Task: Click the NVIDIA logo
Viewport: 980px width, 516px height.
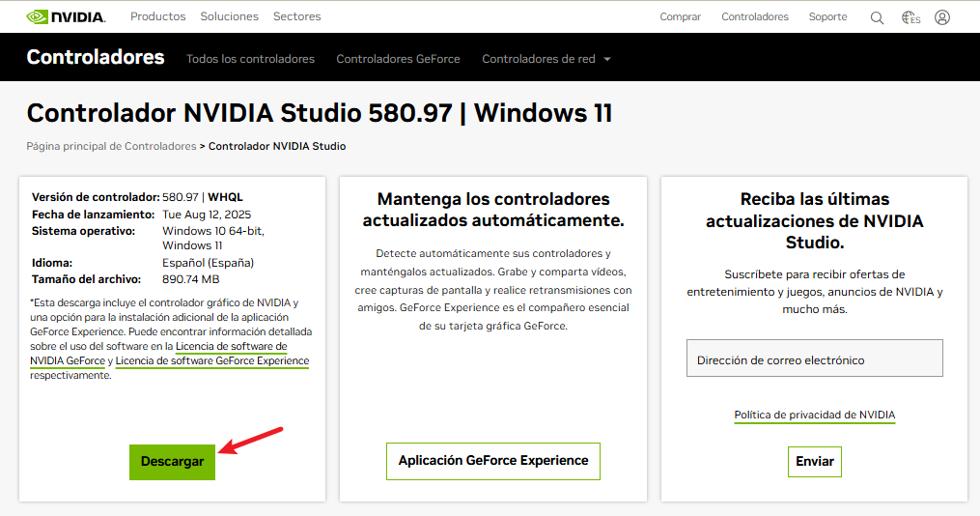Action: (x=66, y=16)
